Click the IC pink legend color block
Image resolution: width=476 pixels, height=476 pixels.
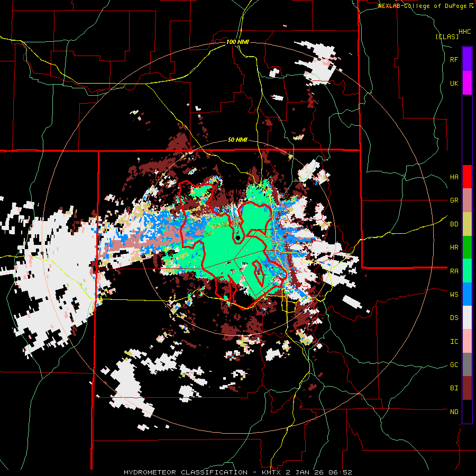tap(467, 341)
